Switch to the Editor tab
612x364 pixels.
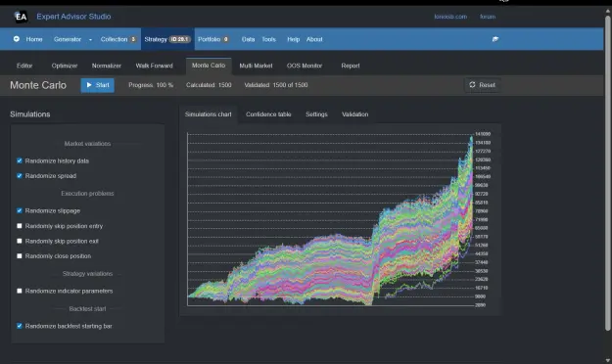point(24,66)
